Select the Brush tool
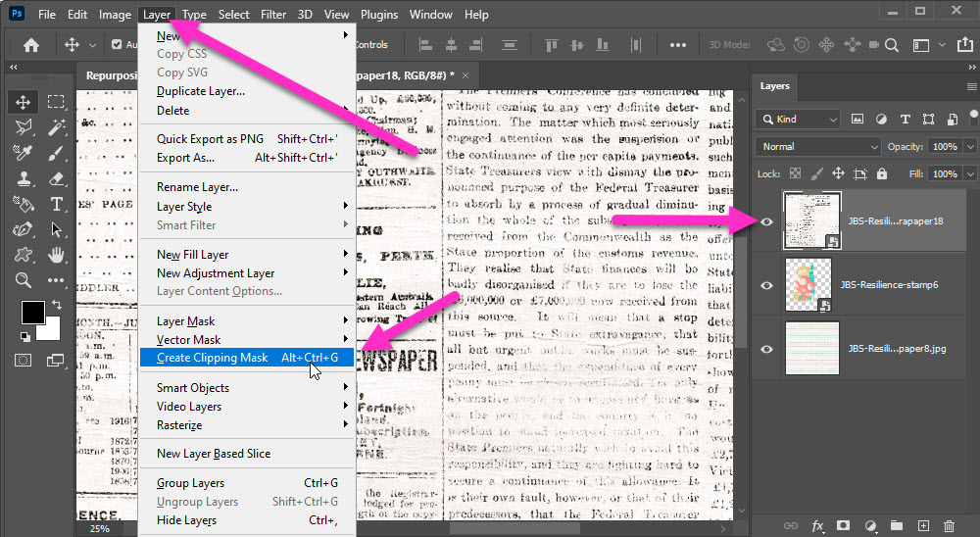Screen dimensions: 980x537 point(56,153)
